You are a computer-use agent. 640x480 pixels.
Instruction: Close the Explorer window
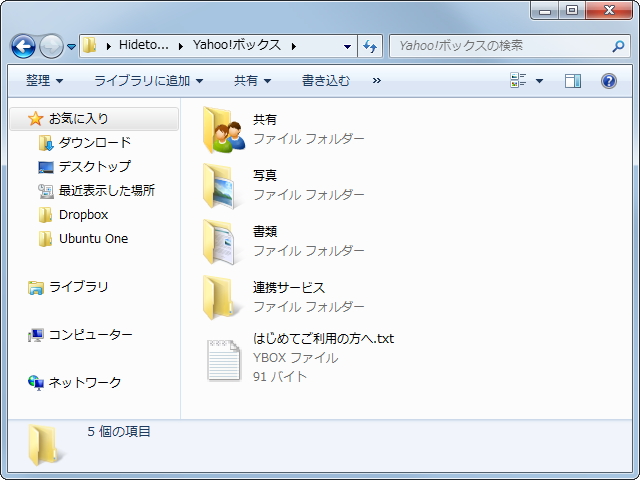(x=609, y=11)
